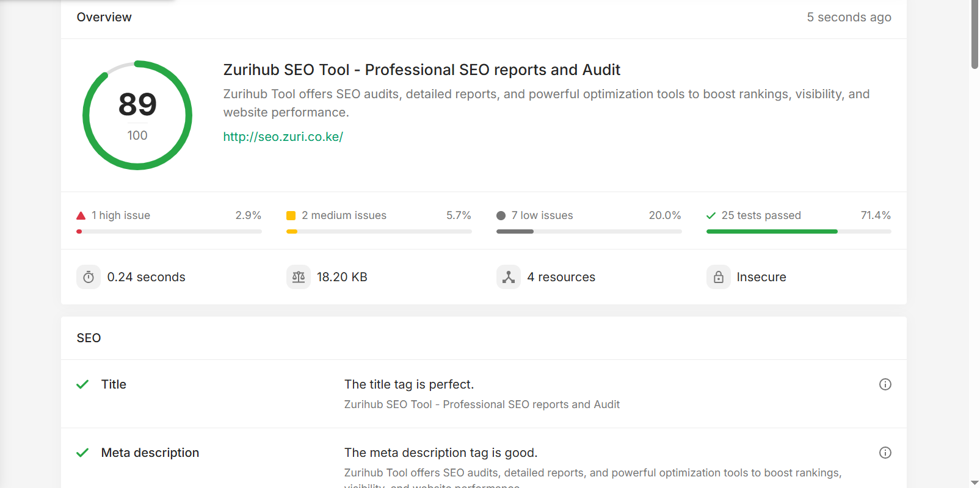980x488 pixels.
Task: Click the circular 89 score gauge
Action: 137,115
